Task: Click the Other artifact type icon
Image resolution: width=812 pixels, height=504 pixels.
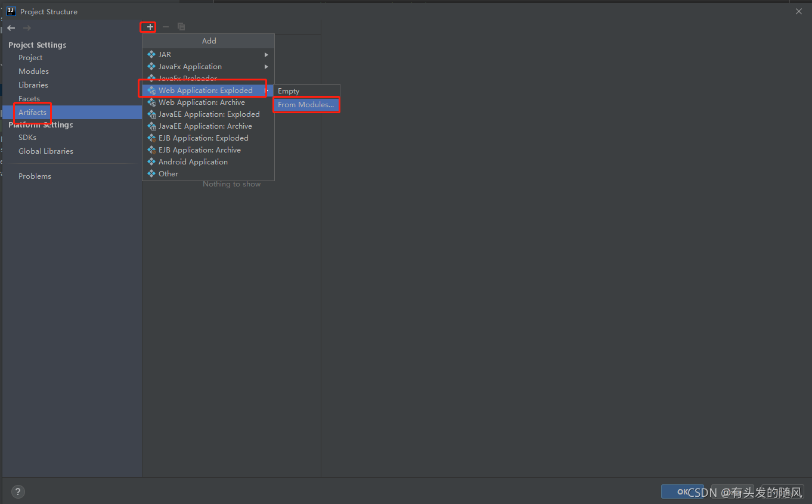Action: click(151, 174)
